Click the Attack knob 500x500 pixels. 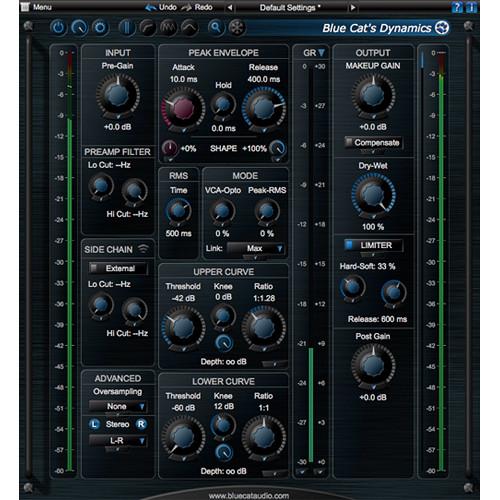click(183, 108)
